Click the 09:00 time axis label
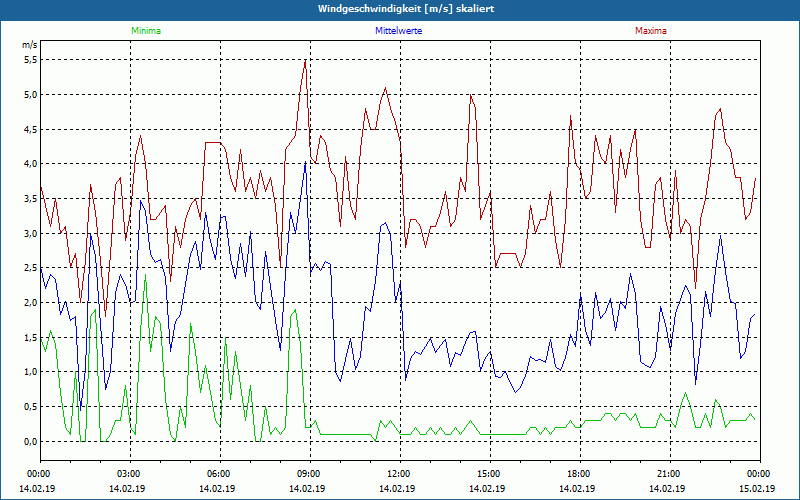Screen dimensions: 800x500 point(307,474)
